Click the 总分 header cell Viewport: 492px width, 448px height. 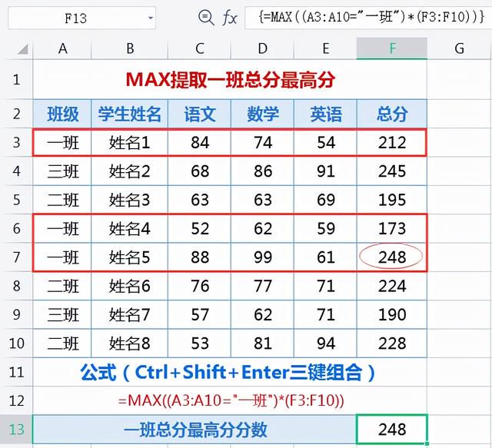(x=392, y=114)
